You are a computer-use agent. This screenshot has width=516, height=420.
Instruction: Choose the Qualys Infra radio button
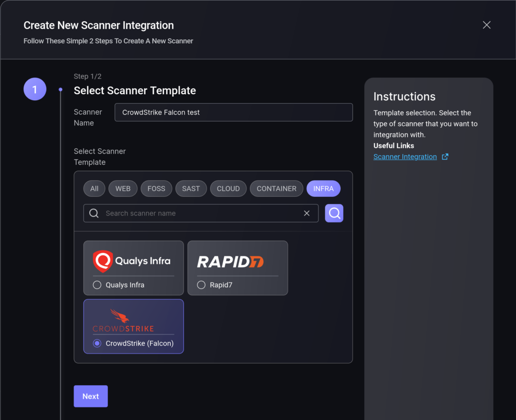coord(97,285)
